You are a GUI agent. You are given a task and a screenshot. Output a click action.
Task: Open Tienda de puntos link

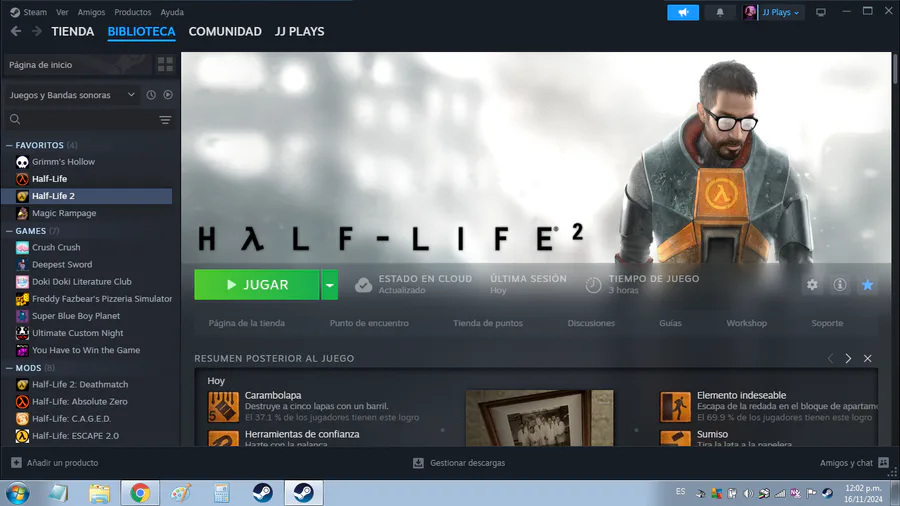[x=488, y=324]
